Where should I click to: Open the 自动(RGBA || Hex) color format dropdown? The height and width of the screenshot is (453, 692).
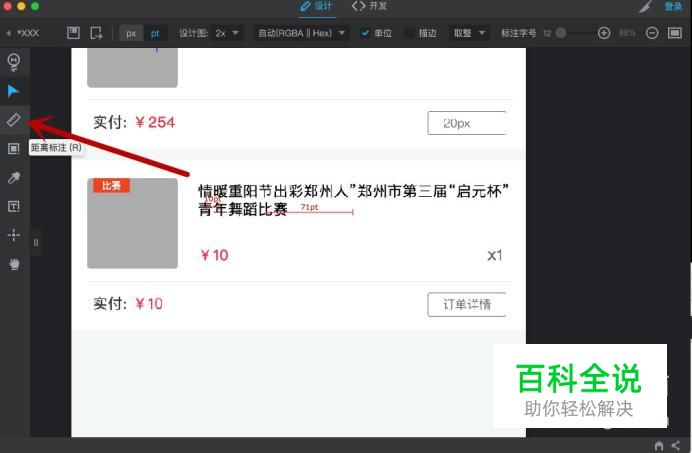tap(301, 33)
